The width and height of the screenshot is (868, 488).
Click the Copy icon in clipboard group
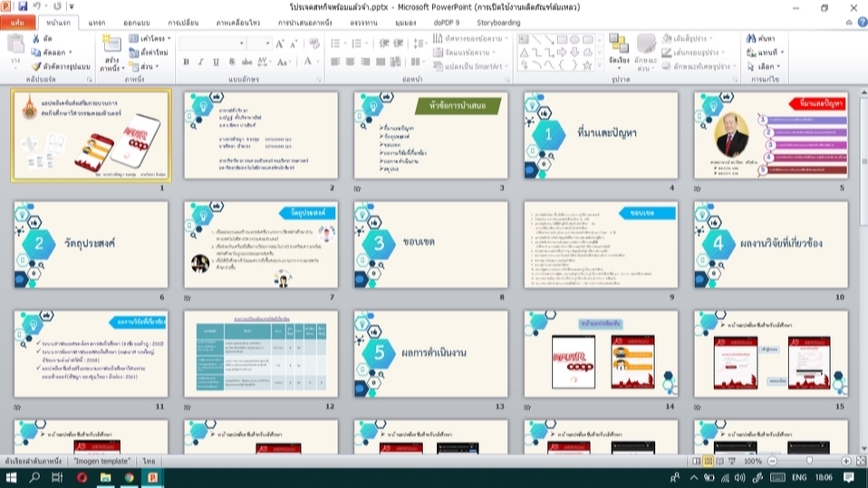(36, 53)
